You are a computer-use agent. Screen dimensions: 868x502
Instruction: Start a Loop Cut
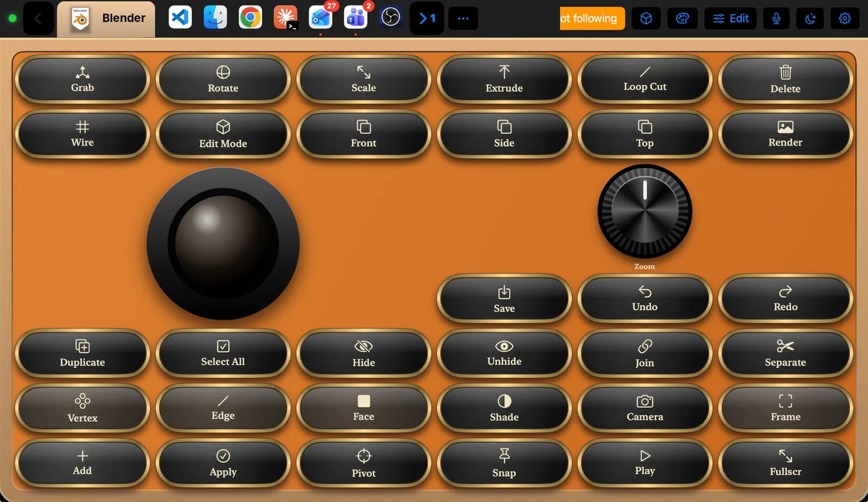645,80
